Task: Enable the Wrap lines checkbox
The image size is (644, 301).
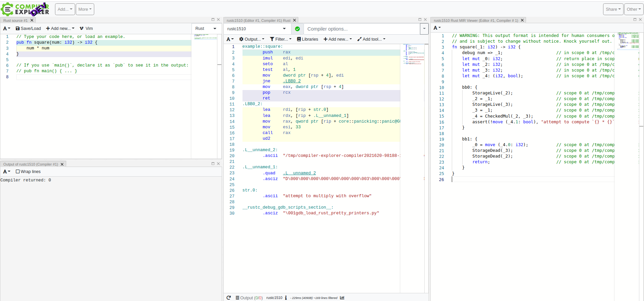Action: tap(18, 172)
